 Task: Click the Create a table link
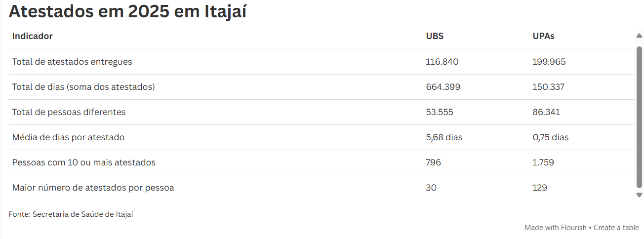(x=616, y=228)
